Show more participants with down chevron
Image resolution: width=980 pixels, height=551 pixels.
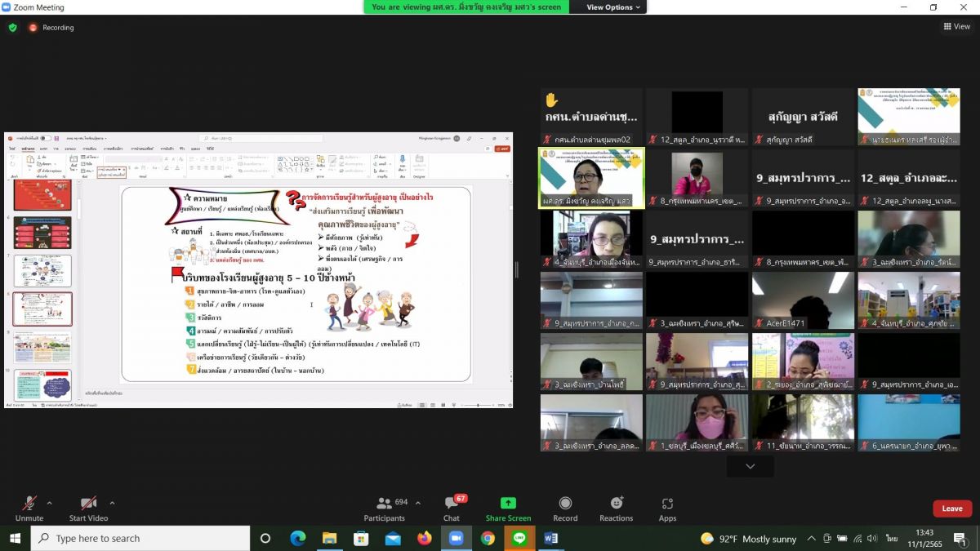tap(750, 466)
